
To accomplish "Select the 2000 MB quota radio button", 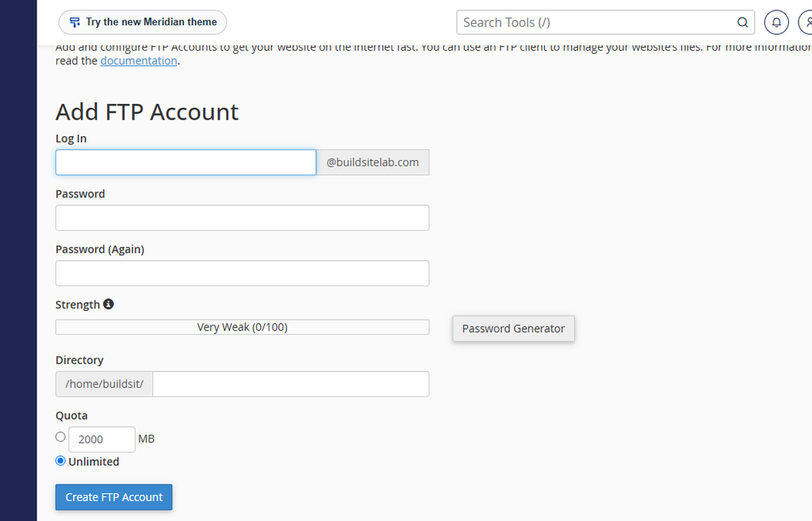I will [60, 437].
